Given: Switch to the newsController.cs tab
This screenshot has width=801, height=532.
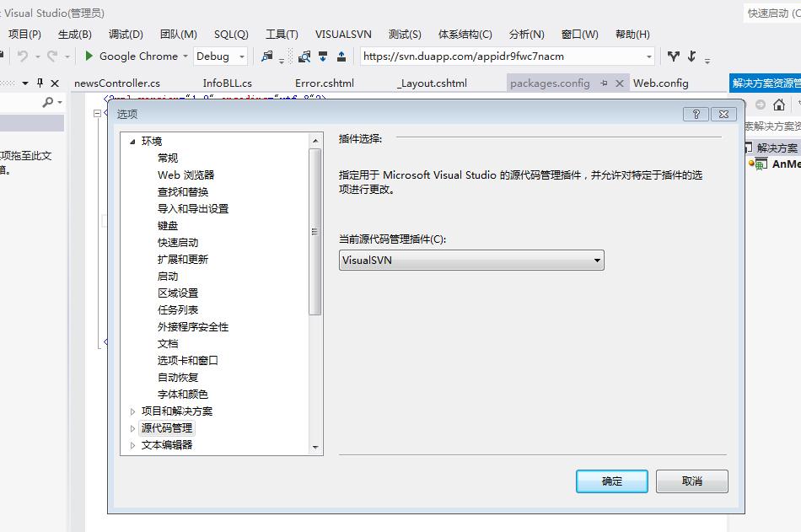Looking at the screenshot, I should click(x=117, y=83).
